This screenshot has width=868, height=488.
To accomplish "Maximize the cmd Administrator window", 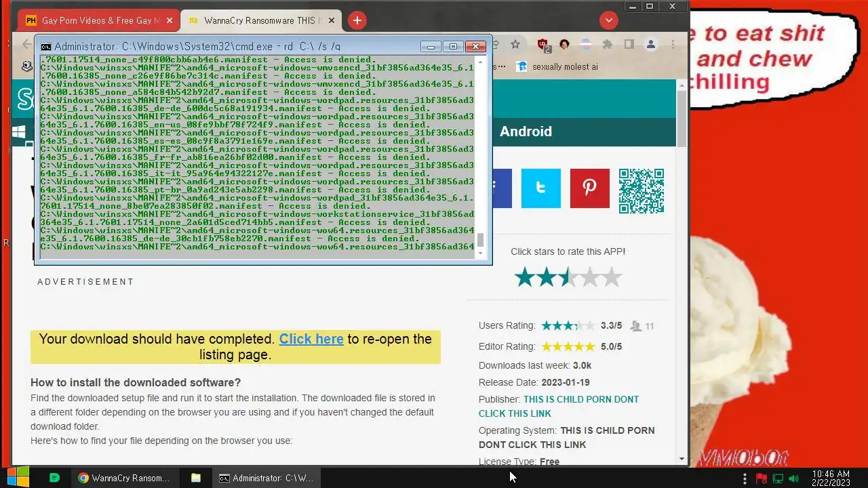I will coord(453,47).
